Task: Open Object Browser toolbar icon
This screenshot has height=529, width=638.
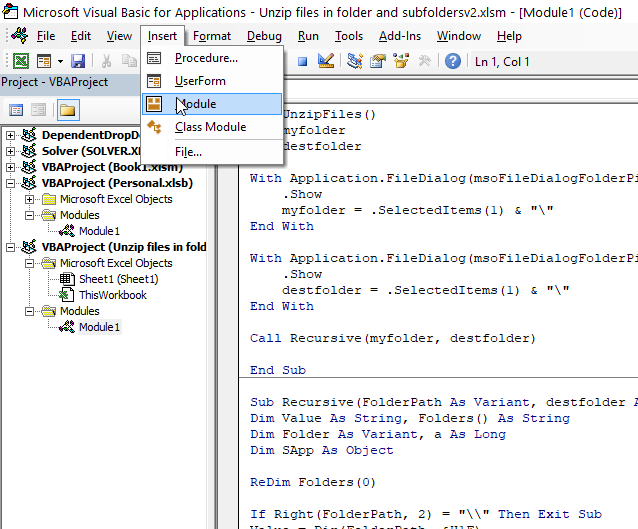Action: (401, 61)
